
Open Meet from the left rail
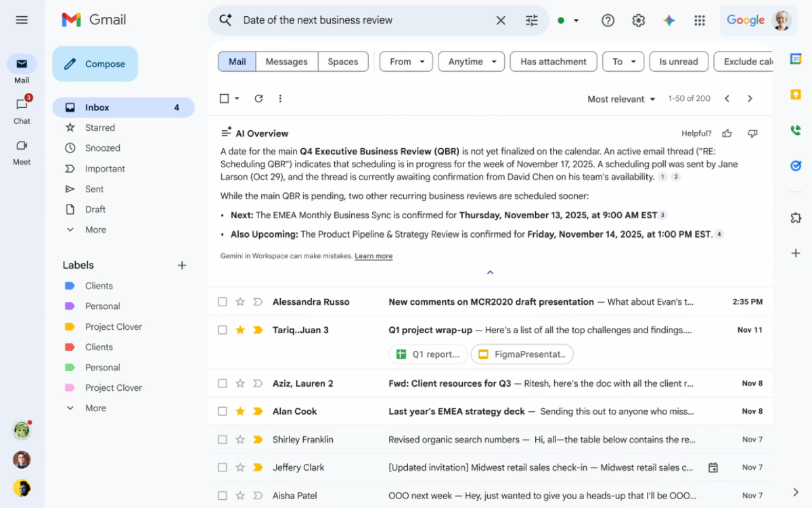[21, 150]
